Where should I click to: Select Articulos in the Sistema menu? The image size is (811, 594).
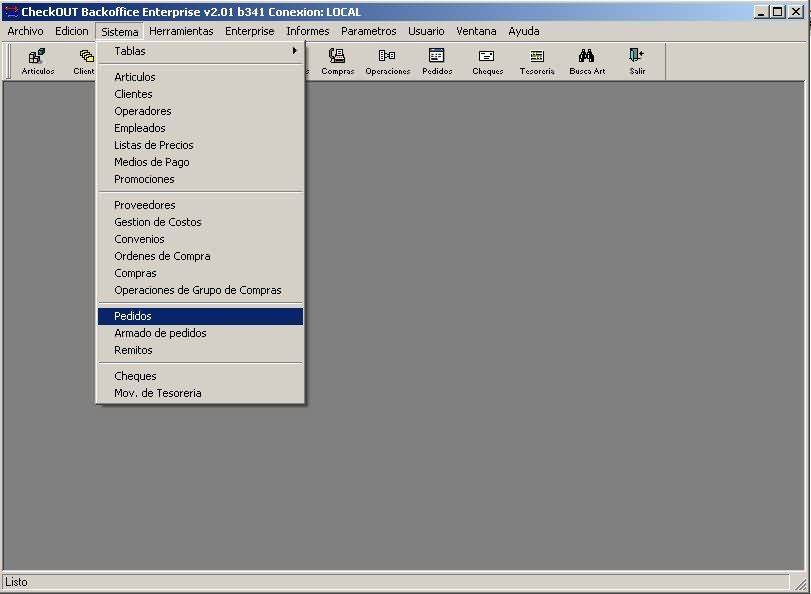pyautogui.click(x=200, y=77)
